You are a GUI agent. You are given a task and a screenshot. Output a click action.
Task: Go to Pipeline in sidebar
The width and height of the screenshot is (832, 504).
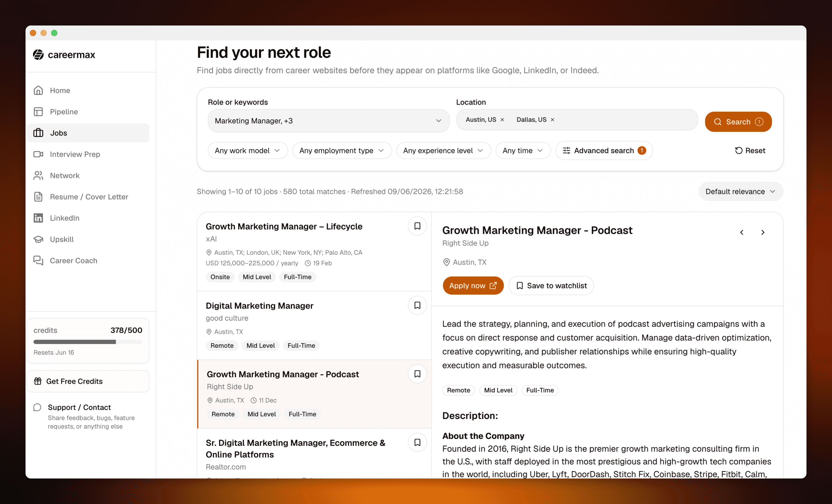[x=88, y=112]
